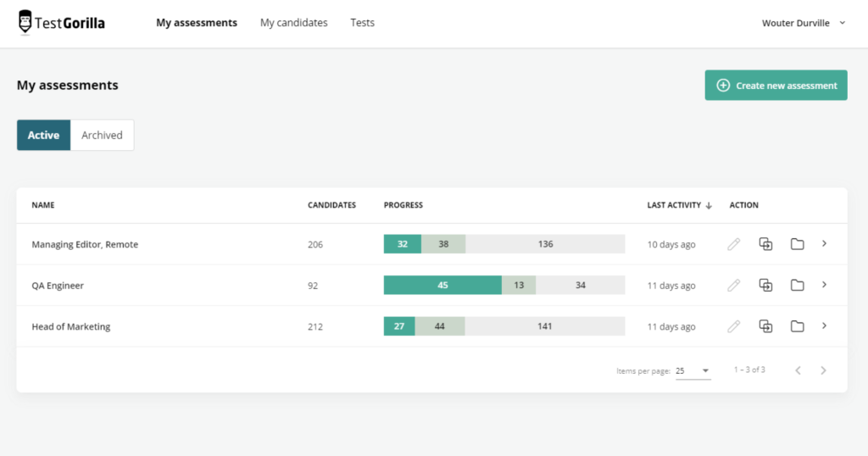Click the TestGorilla logo
Screen dimensions: 868x456
click(x=62, y=23)
